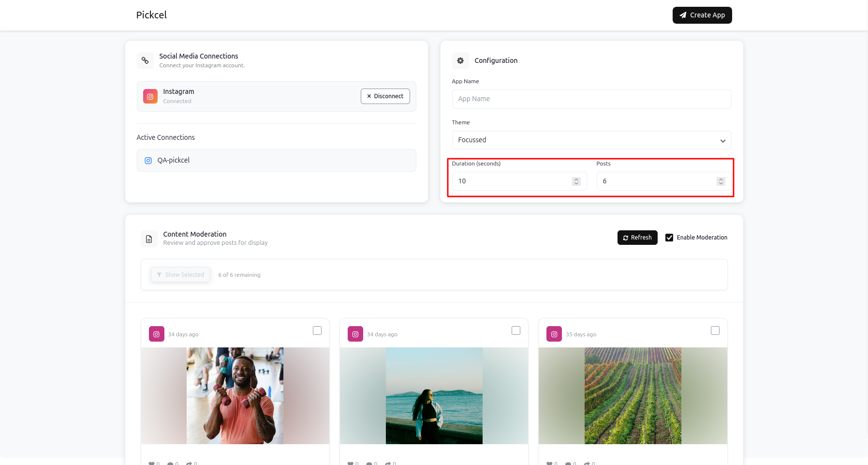Viewport: 868px width, 465px height.
Task: Click the Instagram icon on the first post
Action: pos(156,334)
